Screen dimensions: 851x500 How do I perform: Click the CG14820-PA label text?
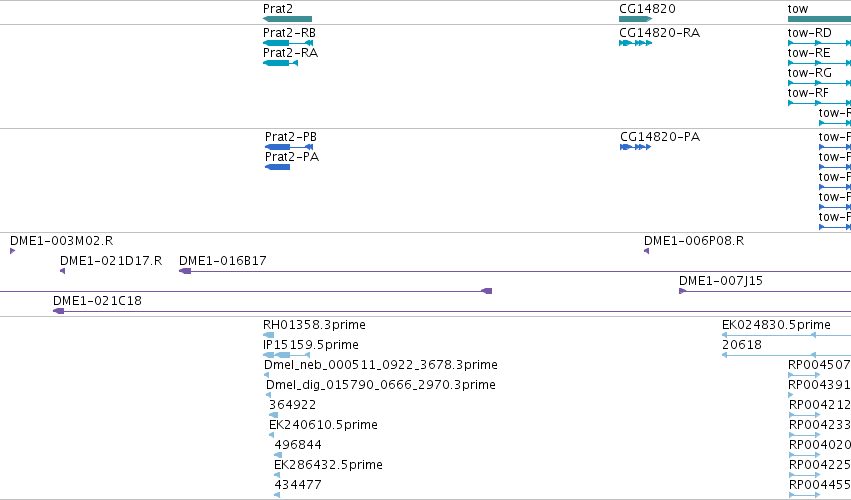660,137
